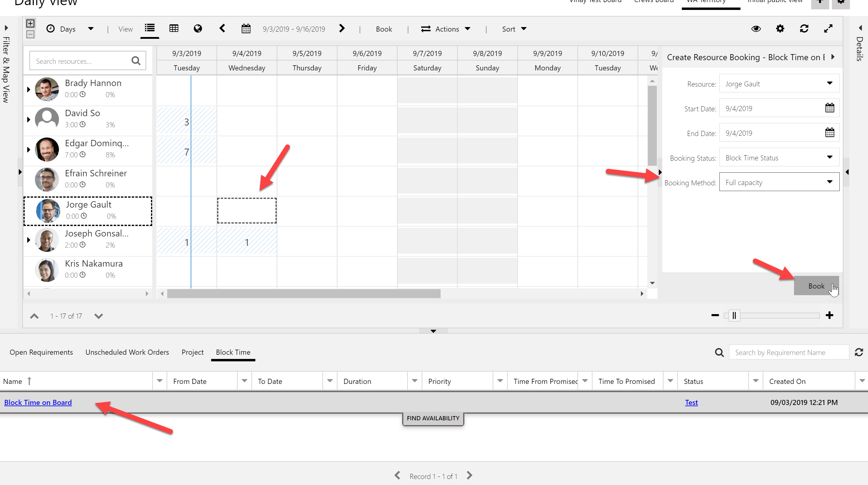The height and width of the screenshot is (485, 868).
Task: Click the eye visibility toggle icon
Action: point(756,29)
